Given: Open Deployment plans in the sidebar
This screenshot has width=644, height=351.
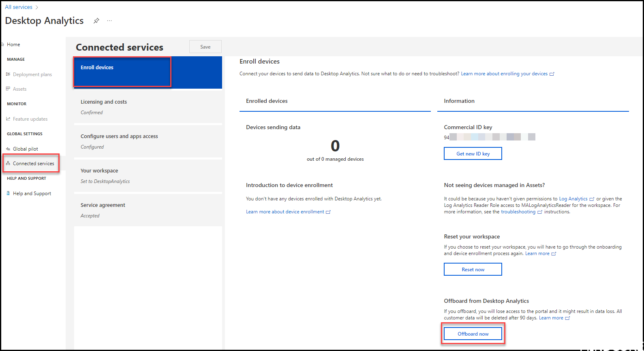Looking at the screenshot, I should pos(32,74).
